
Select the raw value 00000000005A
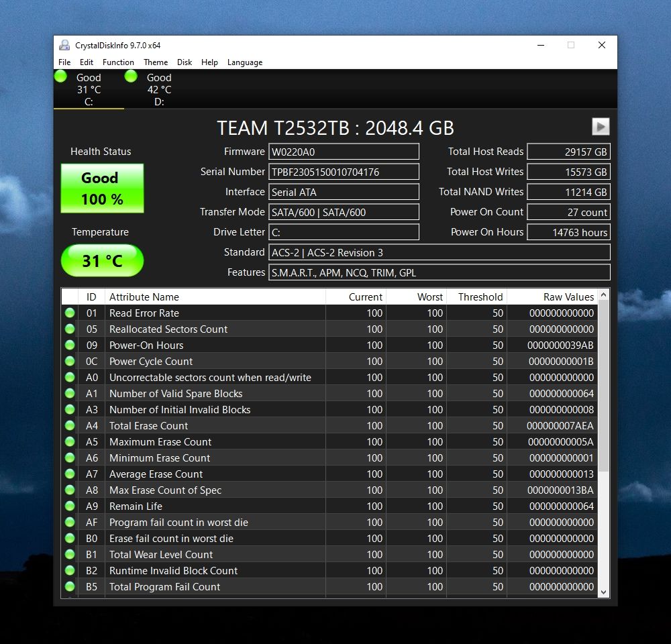pyautogui.click(x=560, y=442)
